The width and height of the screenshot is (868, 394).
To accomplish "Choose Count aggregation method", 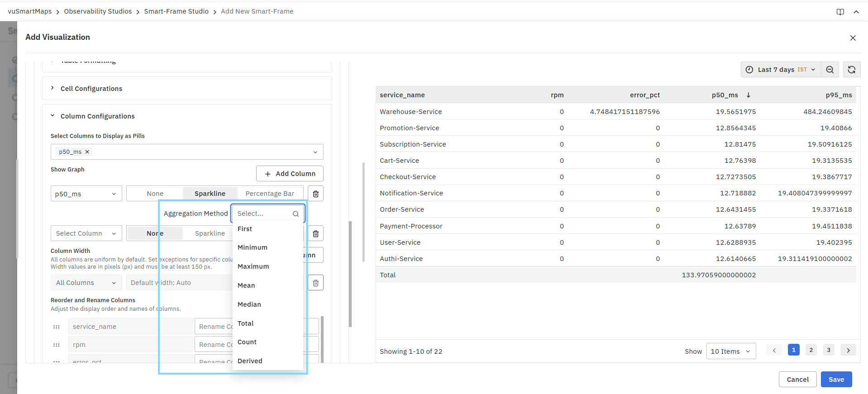I will coord(268,342).
